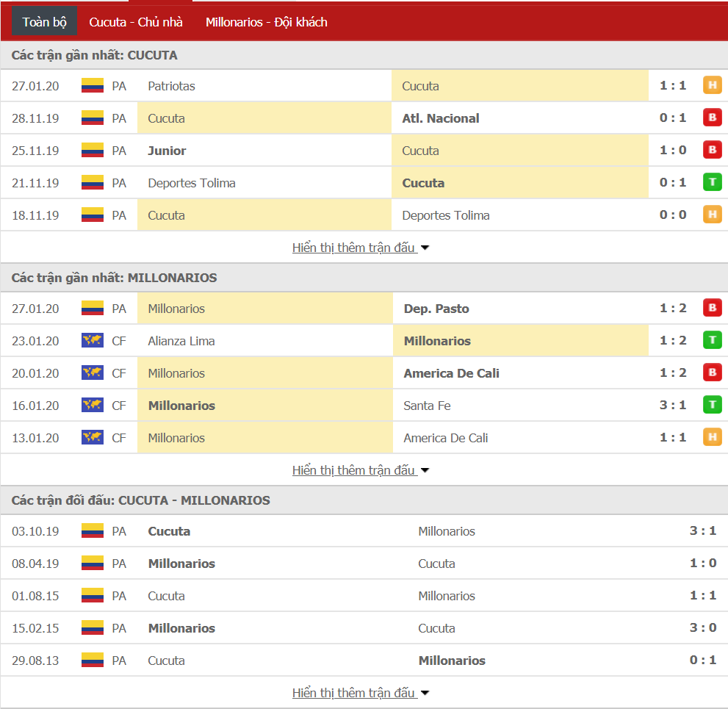Image resolution: width=728 pixels, height=709 pixels.
Task: Click world-map flag in 20.01.20 row
Action: (93, 373)
